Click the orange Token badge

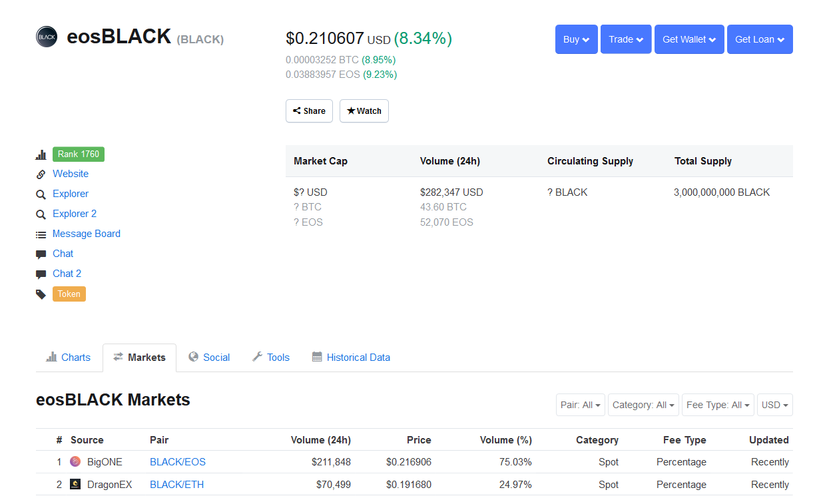point(69,294)
